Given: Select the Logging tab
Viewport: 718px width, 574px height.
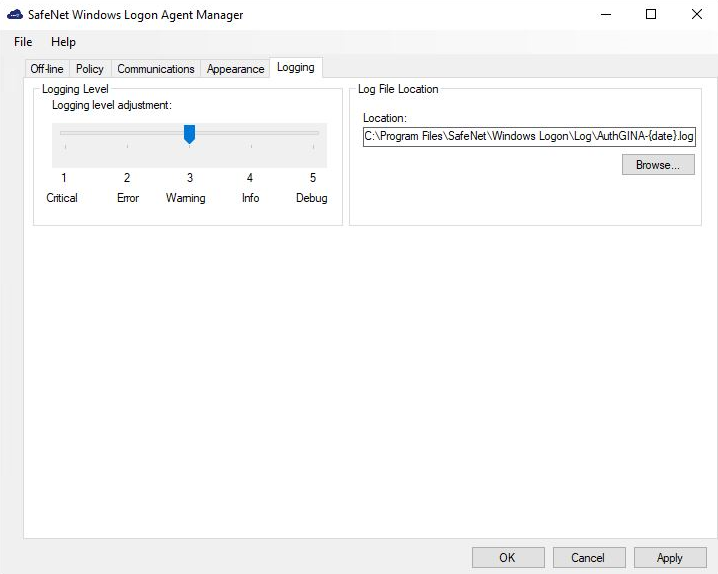Looking at the screenshot, I should (296, 67).
